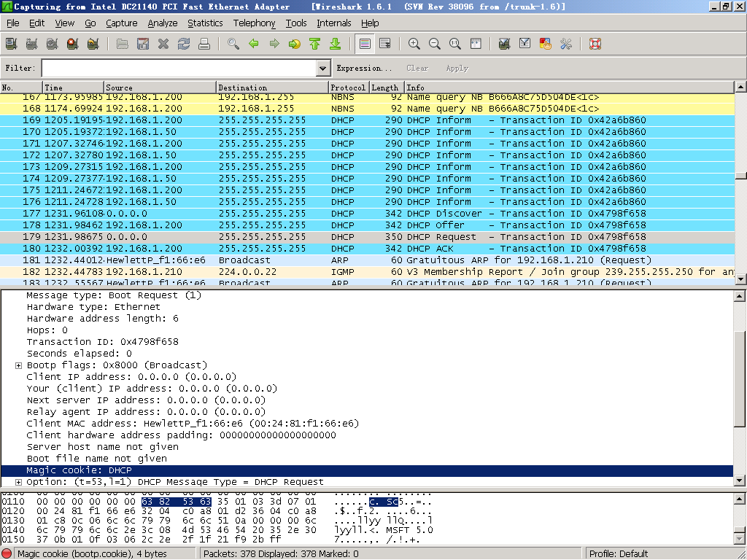Sort packets by the Time column
Screen dimensions: 747x560
tap(74, 87)
